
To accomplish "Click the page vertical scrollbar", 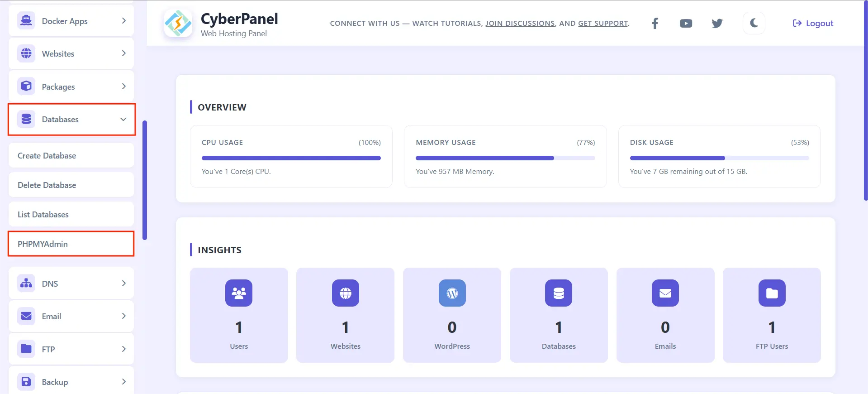I will pyautogui.click(x=866, y=101).
